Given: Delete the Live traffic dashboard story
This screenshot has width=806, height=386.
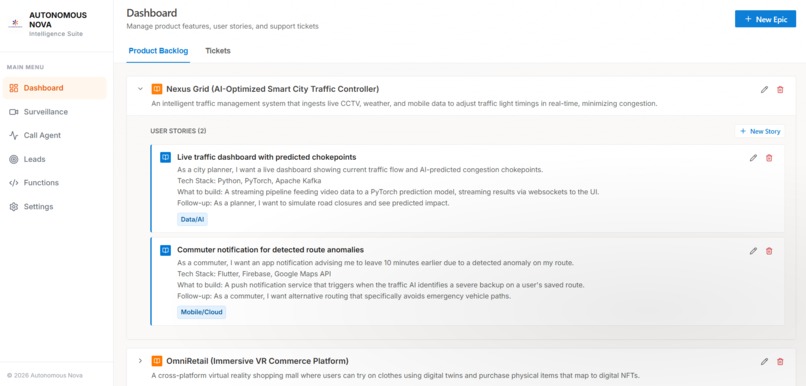Looking at the screenshot, I should click(769, 158).
